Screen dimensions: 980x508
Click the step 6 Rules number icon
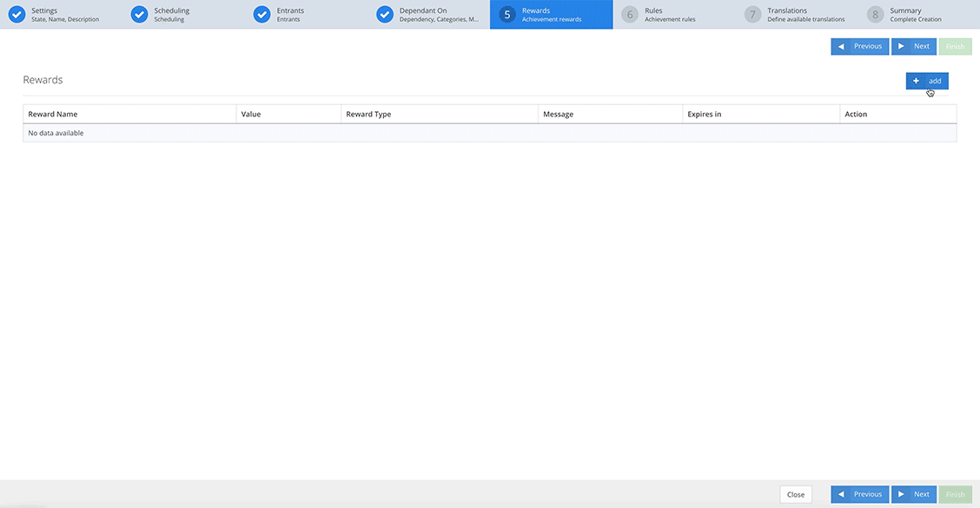(x=630, y=15)
